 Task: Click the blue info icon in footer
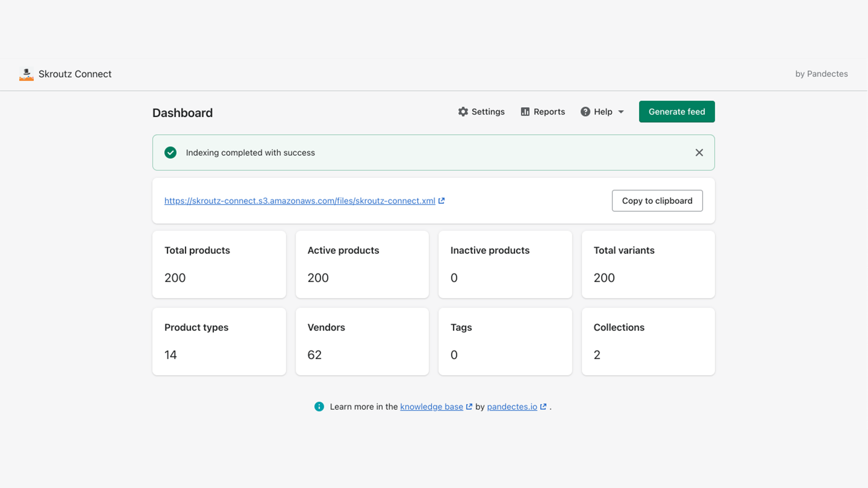pyautogui.click(x=319, y=407)
